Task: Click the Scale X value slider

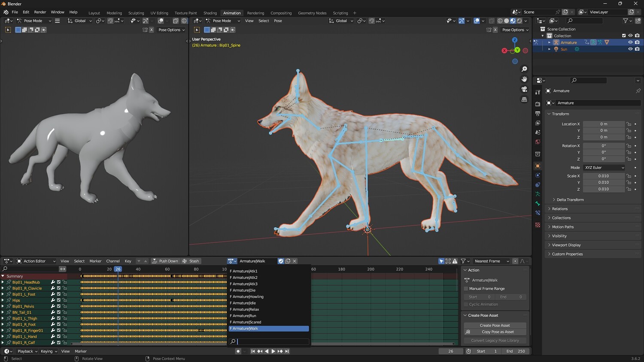Action: click(603, 176)
